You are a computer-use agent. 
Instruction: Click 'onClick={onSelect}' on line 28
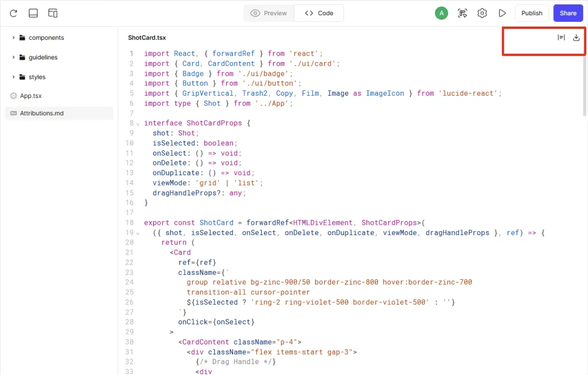(x=216, y=322)
